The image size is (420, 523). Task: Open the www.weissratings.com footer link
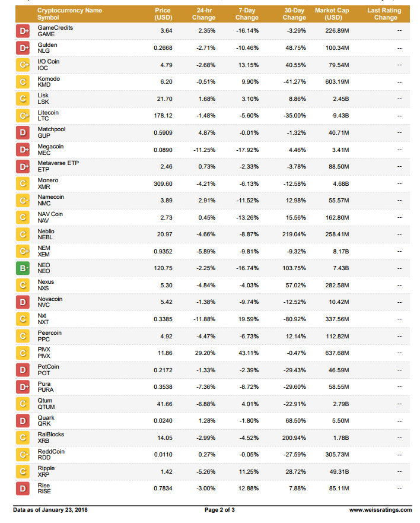[x=380, y=510]
